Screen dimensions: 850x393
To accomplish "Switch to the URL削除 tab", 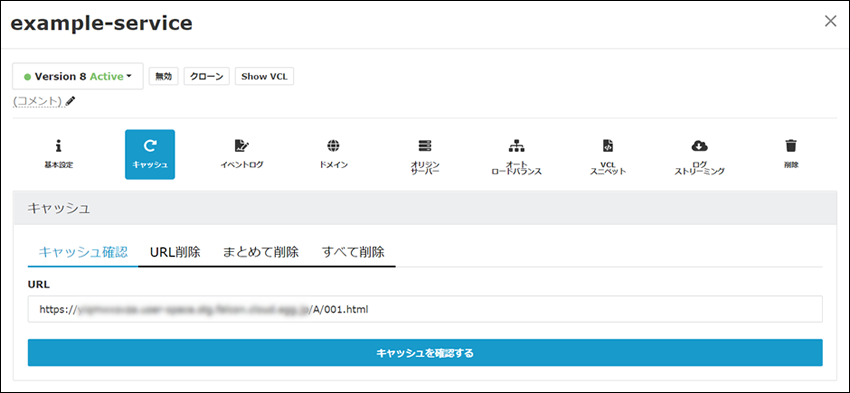I will 175,252.
